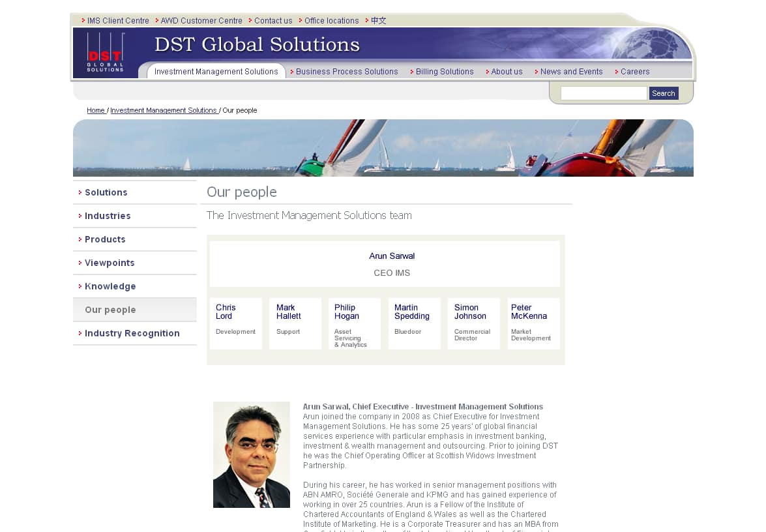This screenshot has height=532, width=766.
Task: Open the IMS Client Centre link
Action: point(117,21)
